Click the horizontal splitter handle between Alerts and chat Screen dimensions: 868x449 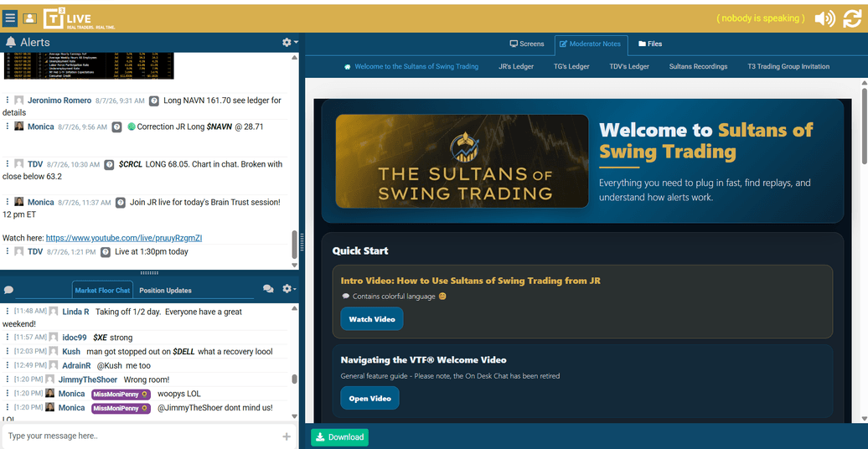point(149,272)
